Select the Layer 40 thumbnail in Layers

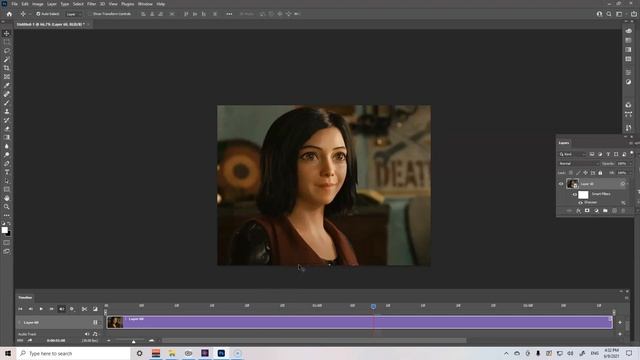click(x=572, y=184)
